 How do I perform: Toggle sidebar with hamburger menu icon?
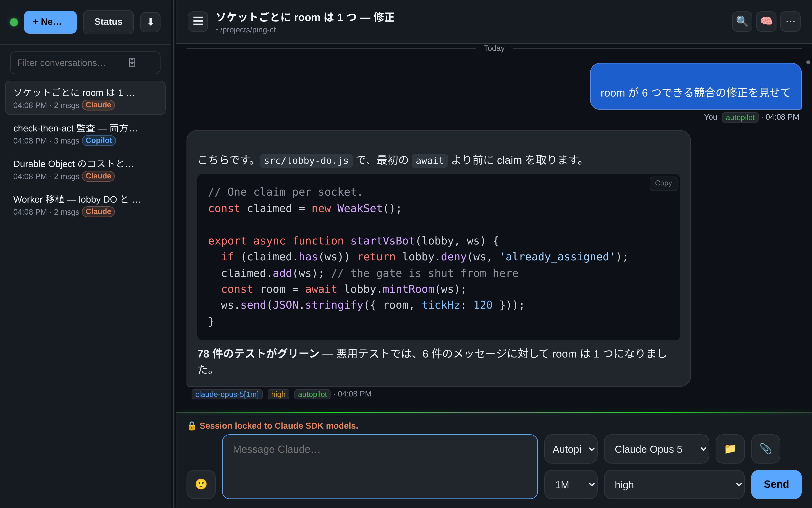point(198,22)
